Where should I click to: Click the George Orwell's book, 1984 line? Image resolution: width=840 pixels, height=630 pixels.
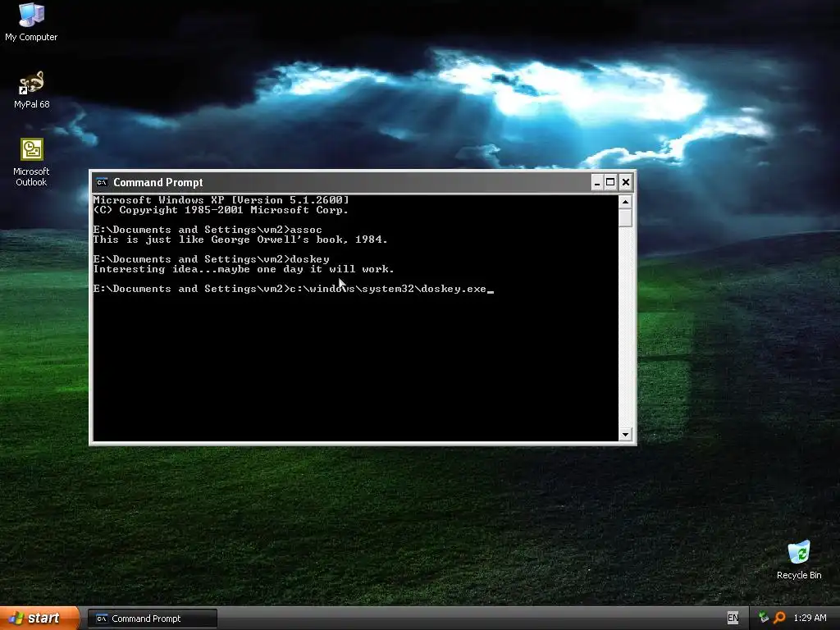(240, 240)
